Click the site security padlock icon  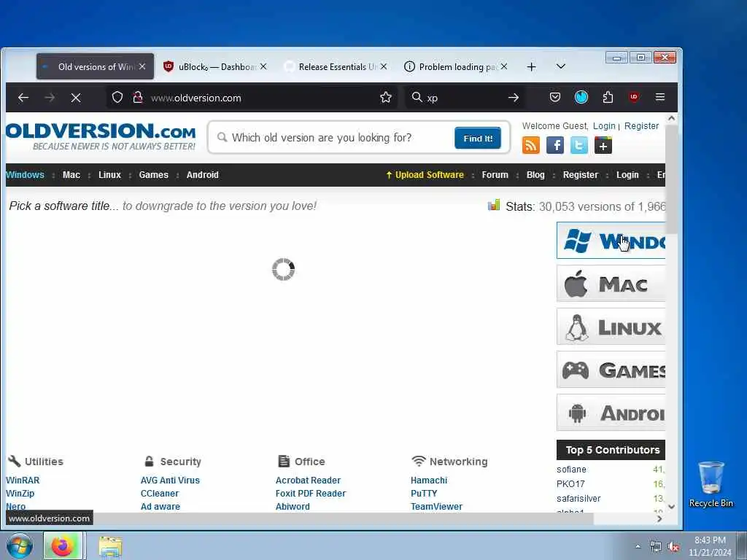[138, 98]
